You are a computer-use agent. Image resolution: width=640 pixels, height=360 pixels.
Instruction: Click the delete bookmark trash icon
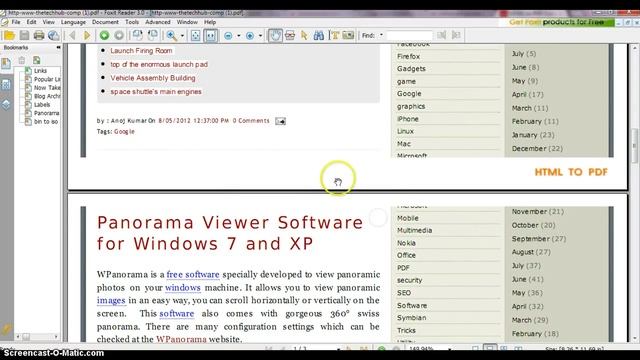(22, 60)
